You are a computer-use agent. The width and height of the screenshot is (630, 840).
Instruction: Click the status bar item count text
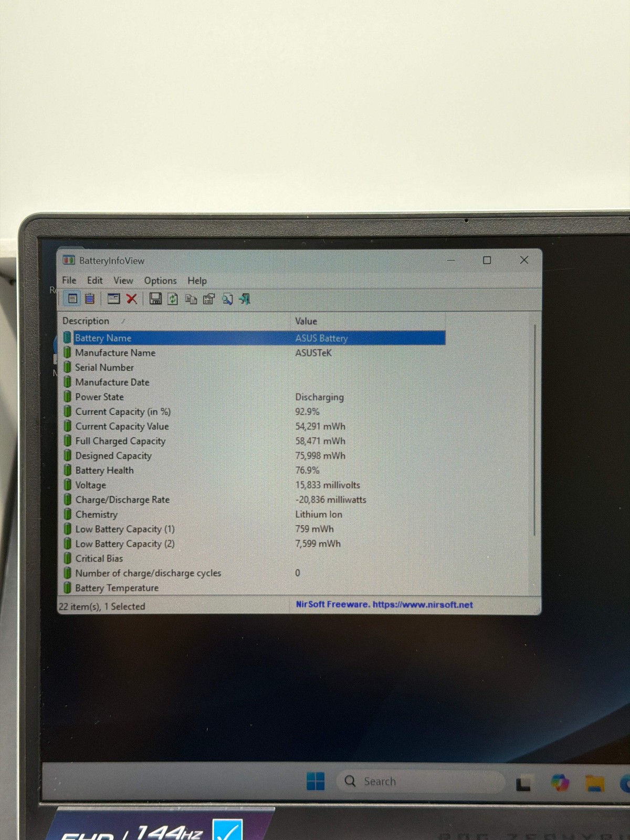[x=102, y=606]
